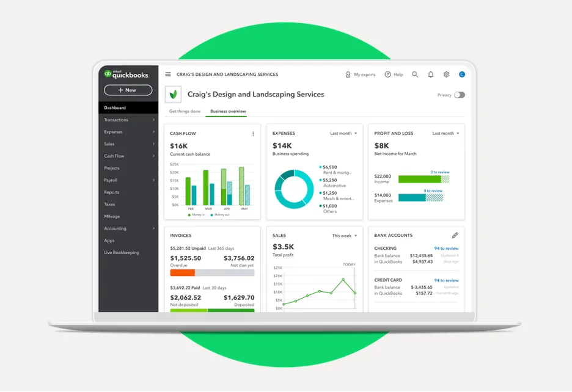
Task: Open the notifications bell icon
Action: [430, 74]
